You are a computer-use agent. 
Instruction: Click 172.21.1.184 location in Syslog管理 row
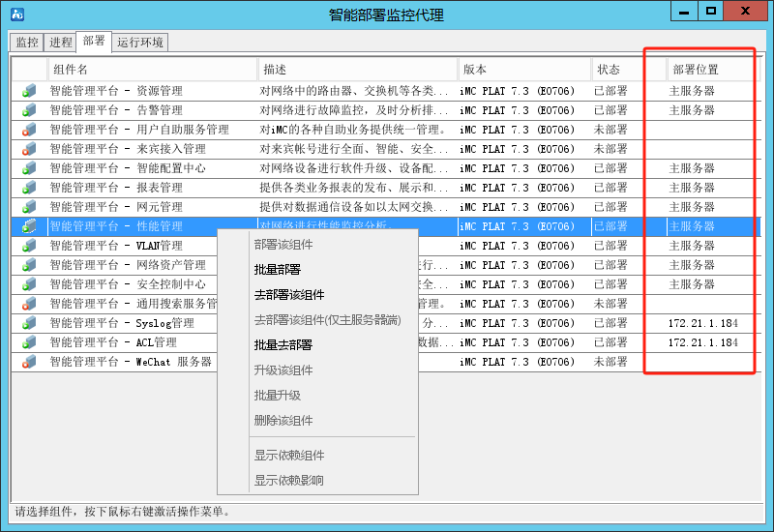[x=703, y=323]
